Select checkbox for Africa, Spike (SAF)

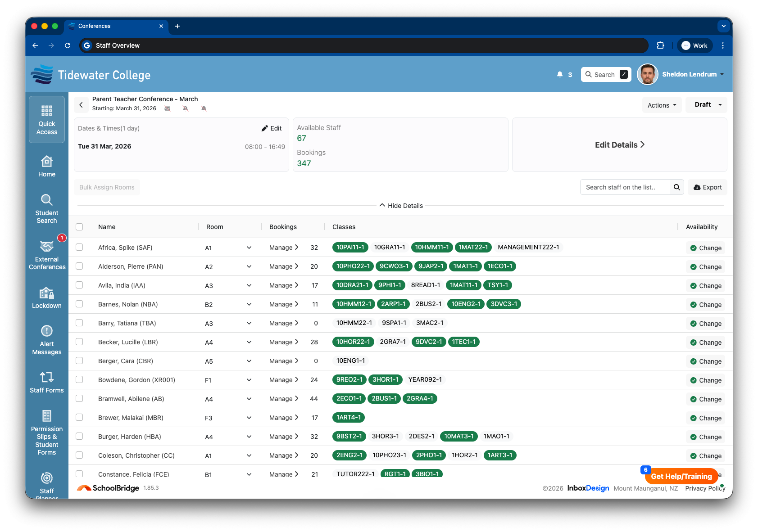(79, 247)
